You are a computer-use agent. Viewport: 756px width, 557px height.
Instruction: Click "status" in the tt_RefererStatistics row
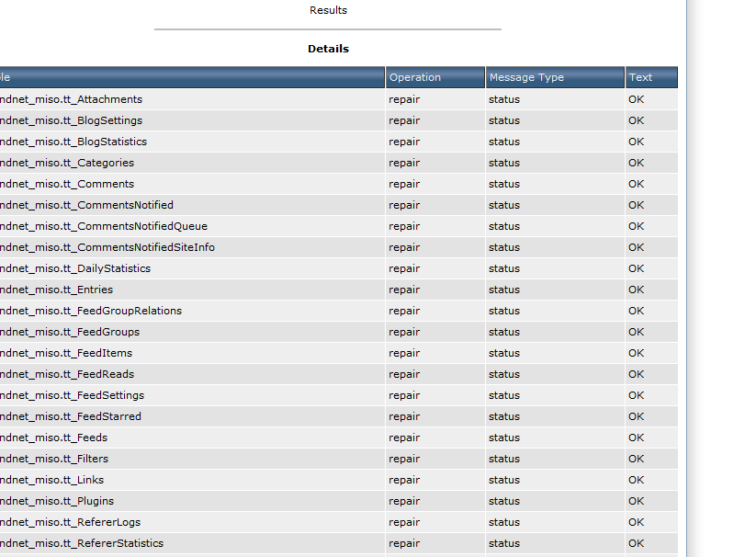tap(504, 543)
